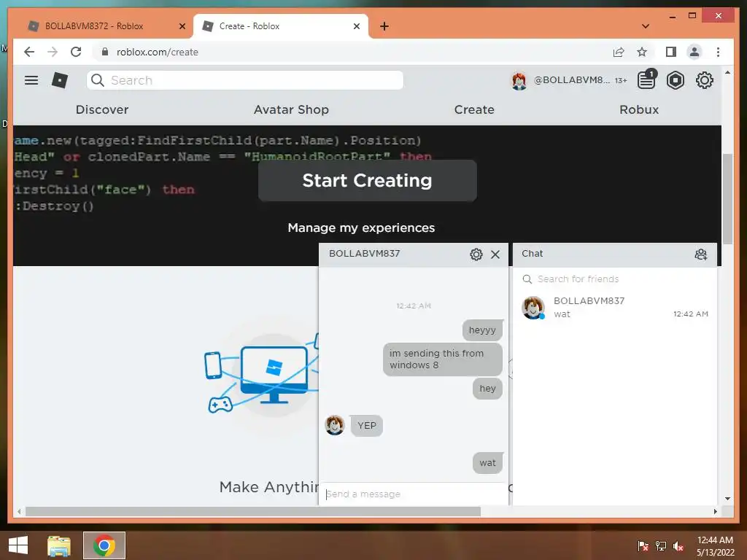Open the Create menu item
Image resolution: width=747 pixels, height=560 pixels.
click(x=474, y=109)
